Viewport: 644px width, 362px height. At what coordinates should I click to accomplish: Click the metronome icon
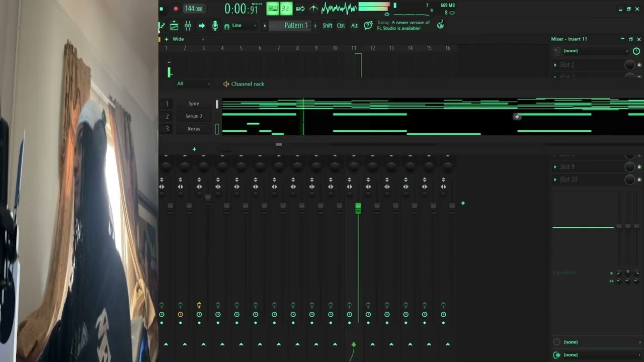click(x=313, y=9)
